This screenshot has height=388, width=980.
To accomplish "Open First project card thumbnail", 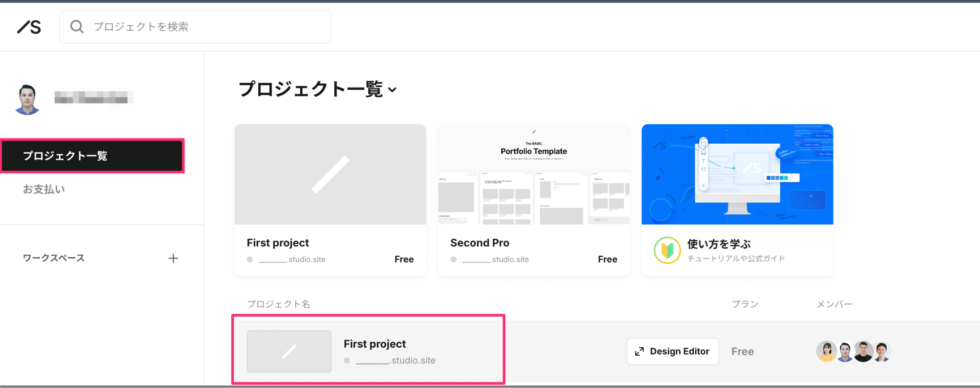I will pos(331,174).
